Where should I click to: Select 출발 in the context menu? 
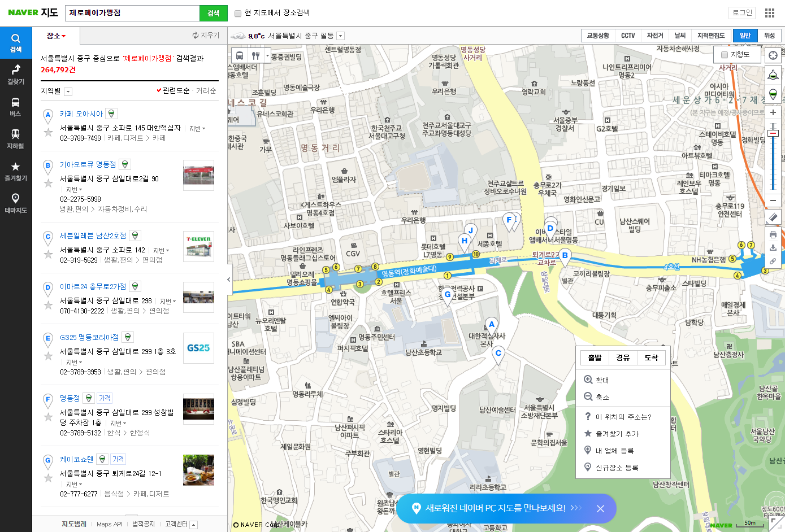(x=595, y=357)
